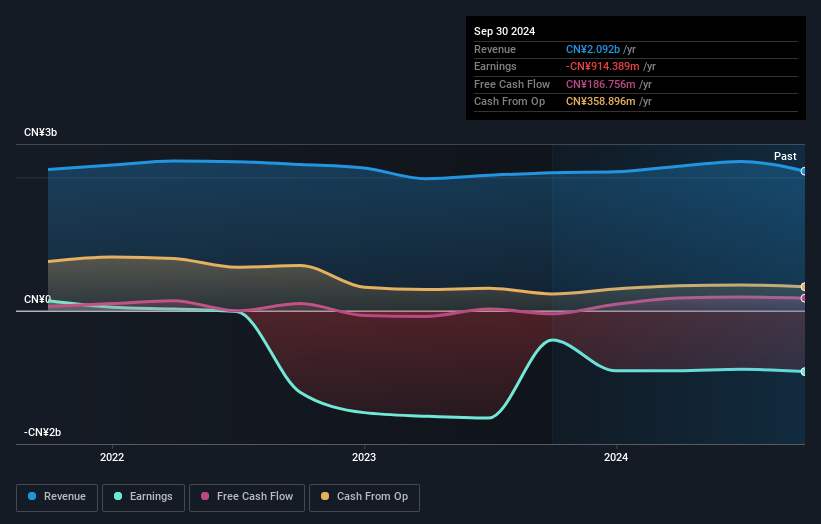The width and height of the screenshot is (821, 524).
Task: Click the 2024 x-axis label
Action: [x=616, y=457]
